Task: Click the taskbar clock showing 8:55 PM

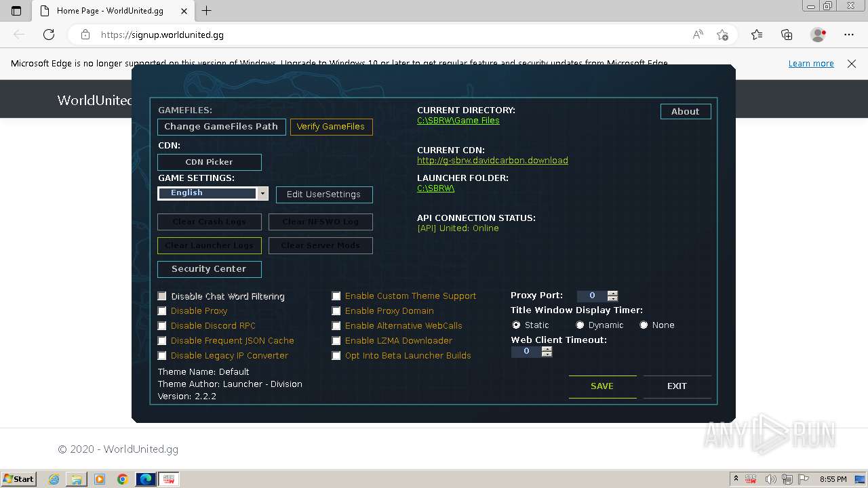Action: coord(833,479)
